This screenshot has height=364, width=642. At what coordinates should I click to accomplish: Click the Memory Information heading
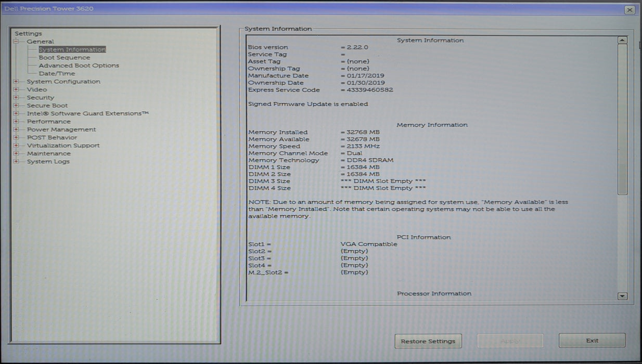point(432,125)
